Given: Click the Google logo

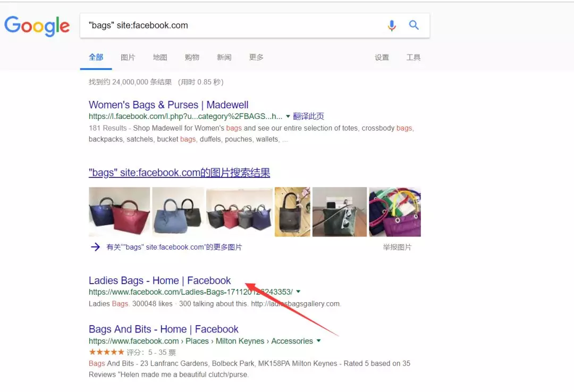Looking at the screenshot, I should (x=37, y=25).
